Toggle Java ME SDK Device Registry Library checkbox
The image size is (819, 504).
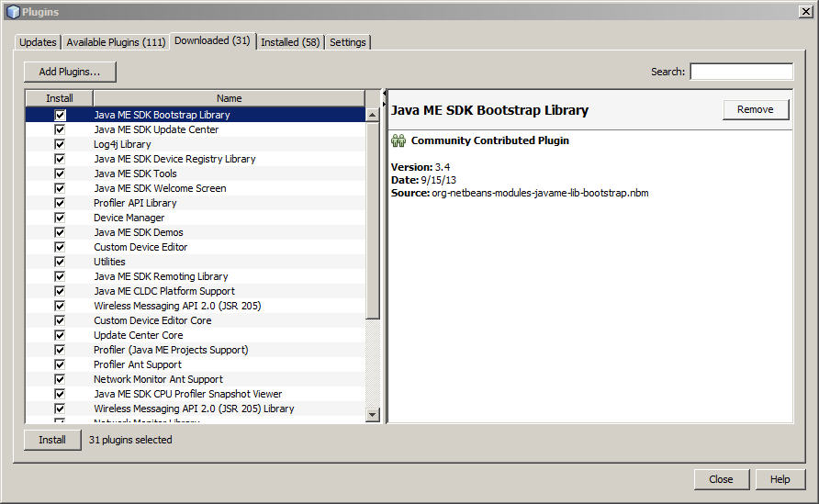pos(60,159)
